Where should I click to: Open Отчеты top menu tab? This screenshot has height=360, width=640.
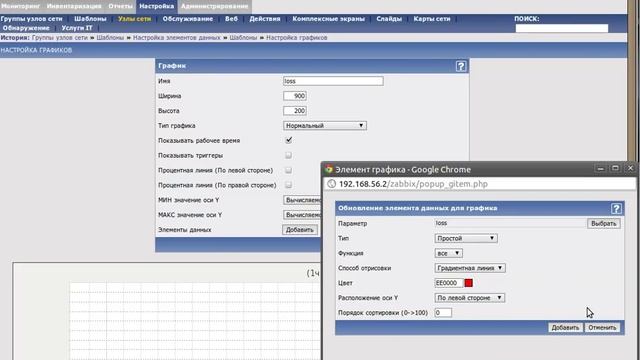(120, 6)
